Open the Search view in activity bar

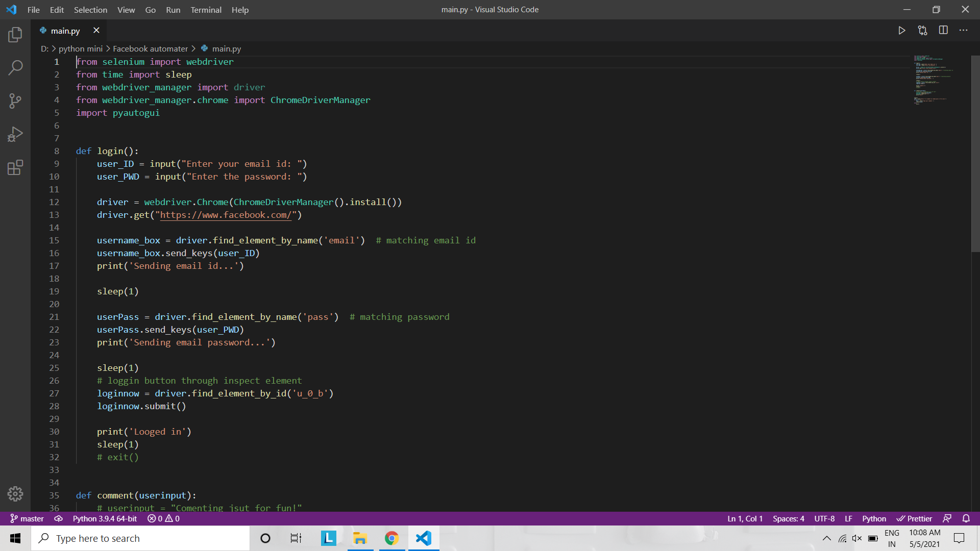[15, 67]
